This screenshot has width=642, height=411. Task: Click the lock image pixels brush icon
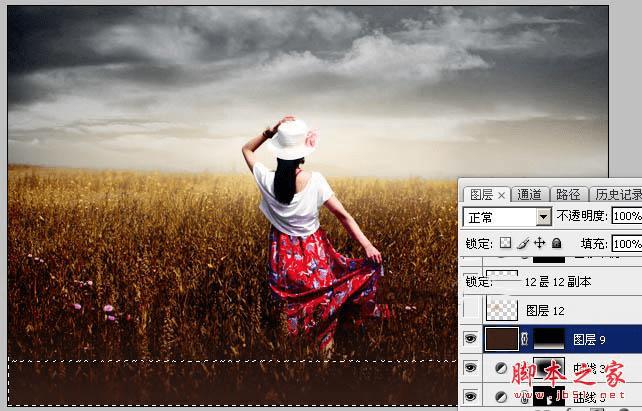pyautogui.click(x=522, y=243)
